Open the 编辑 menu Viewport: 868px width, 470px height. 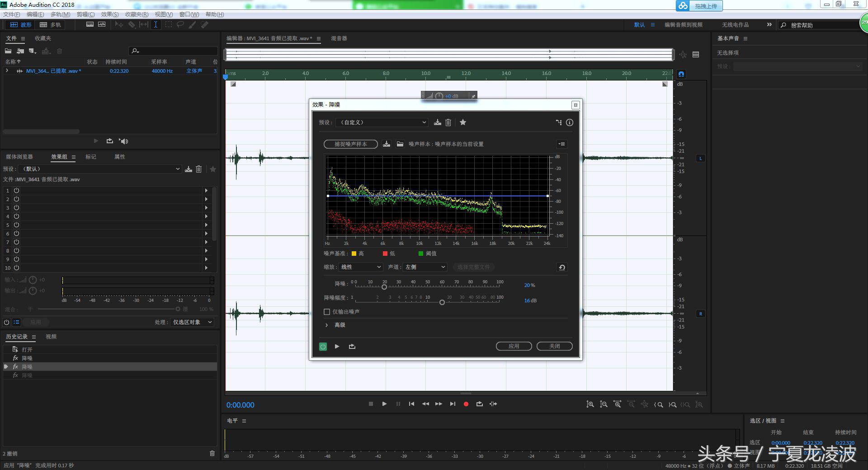[35, 14]
